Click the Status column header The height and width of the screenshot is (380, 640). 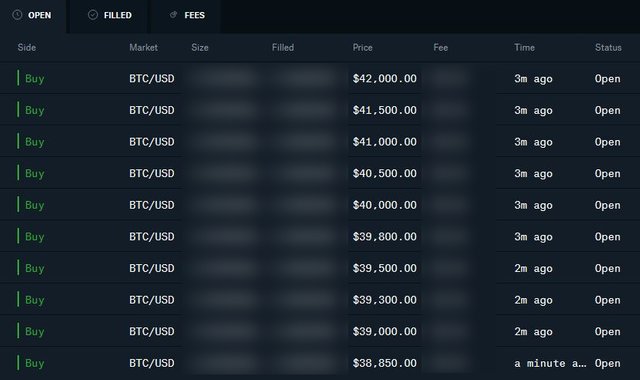608,47
